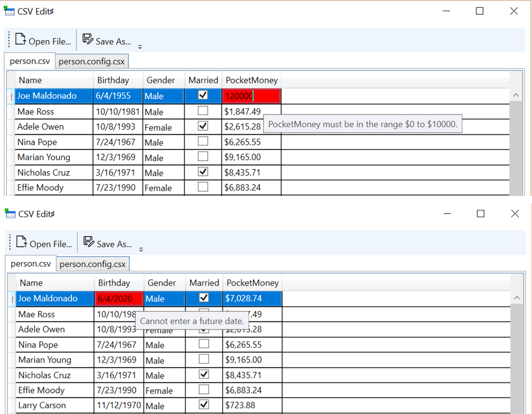Click 11/12/1970 birthday cell in bottom window
This screenshot has height=414, width=532.
pos(119,406)
